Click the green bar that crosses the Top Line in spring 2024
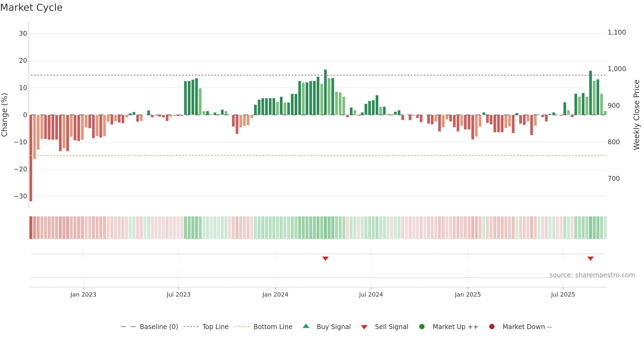Screen dimensions: 644x362 click(325, 92)
